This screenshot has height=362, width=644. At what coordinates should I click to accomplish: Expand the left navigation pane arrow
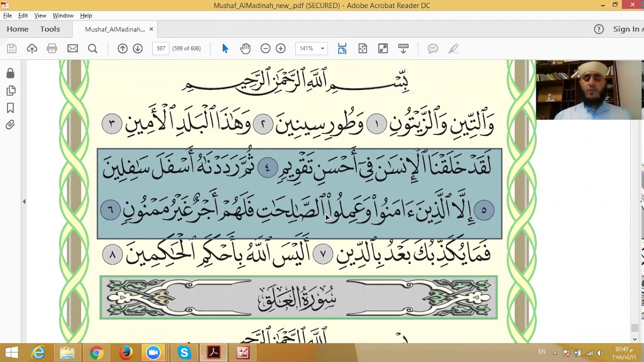[24, 201]
